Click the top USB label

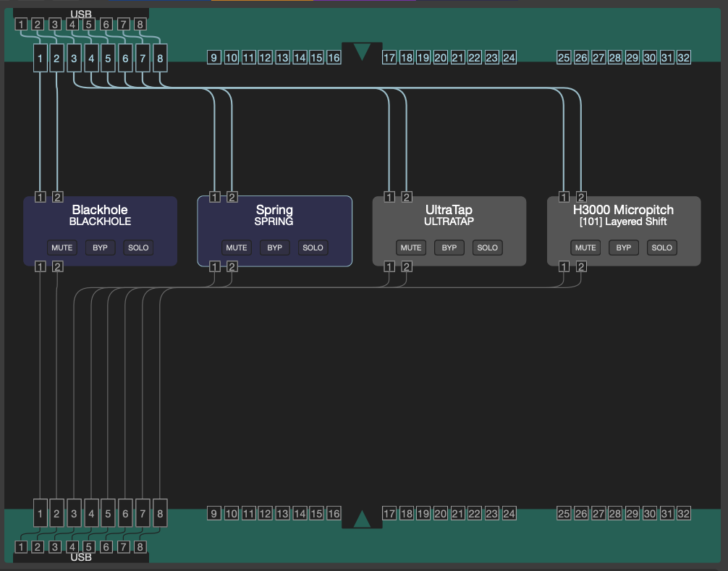coord(81,14)
